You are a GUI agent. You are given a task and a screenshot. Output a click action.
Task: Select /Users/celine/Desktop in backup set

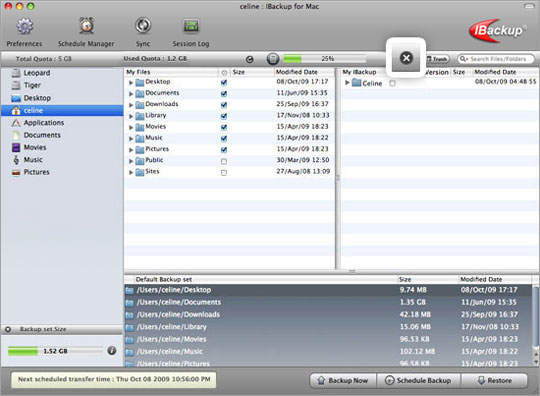point(328,290)
